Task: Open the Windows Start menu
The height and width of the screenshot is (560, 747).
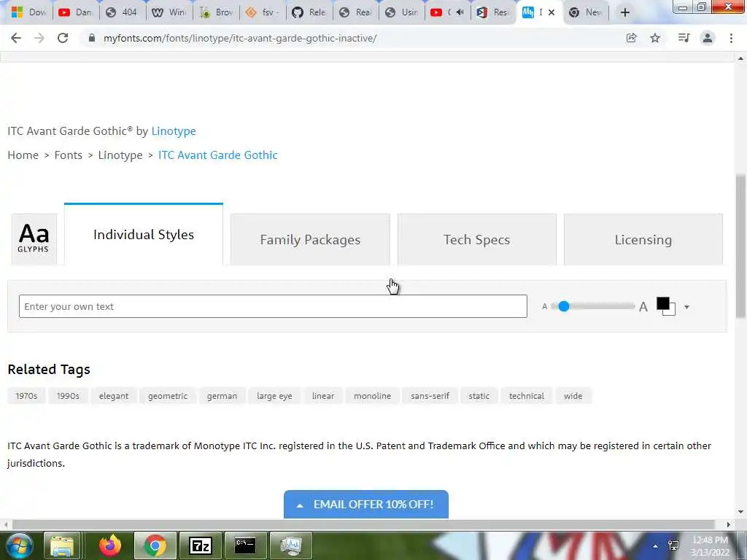Action: point(18,545)
